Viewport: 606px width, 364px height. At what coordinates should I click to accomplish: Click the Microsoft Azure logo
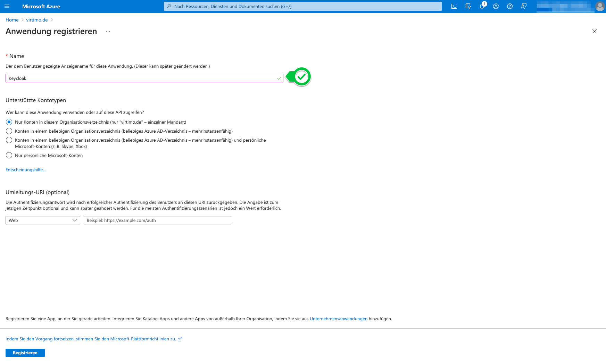[x=41, y=6]
